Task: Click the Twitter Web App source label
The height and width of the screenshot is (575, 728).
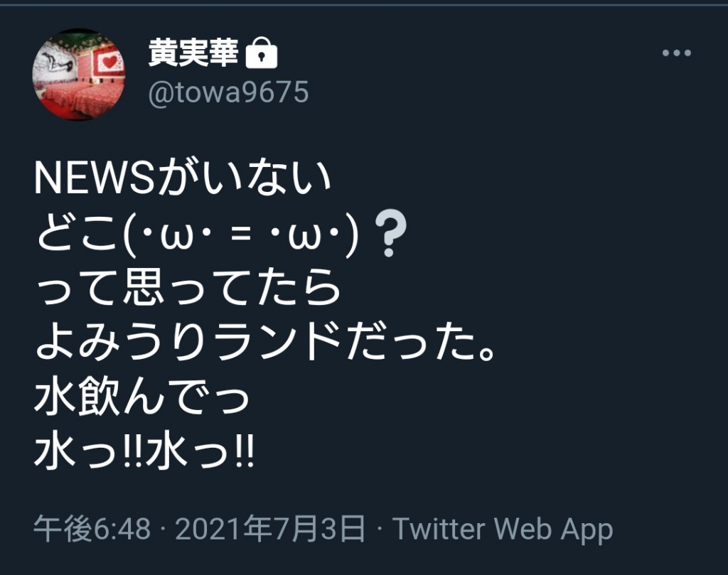Action: [x=503, y=529]
